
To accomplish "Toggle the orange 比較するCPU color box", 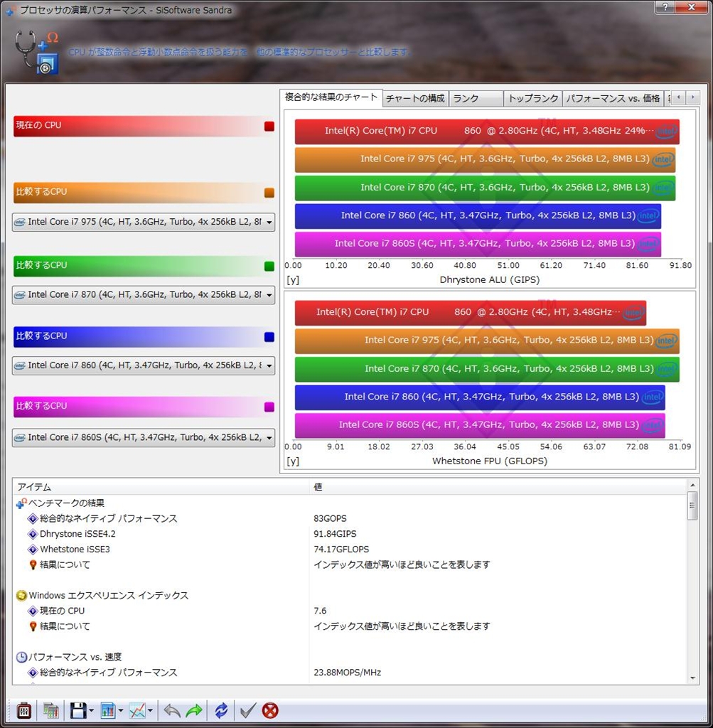I will tap(269, 193).
